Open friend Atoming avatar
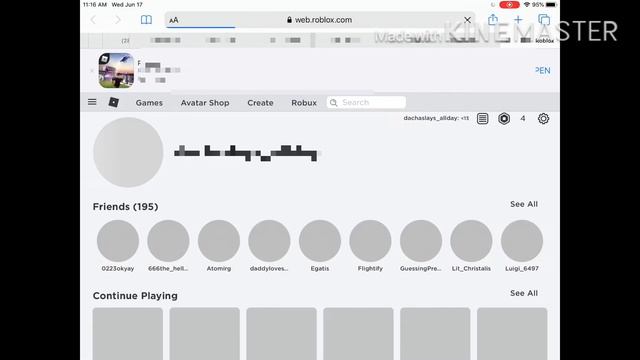Viewport: 640px width, 360px height. [x=219, y=241]
